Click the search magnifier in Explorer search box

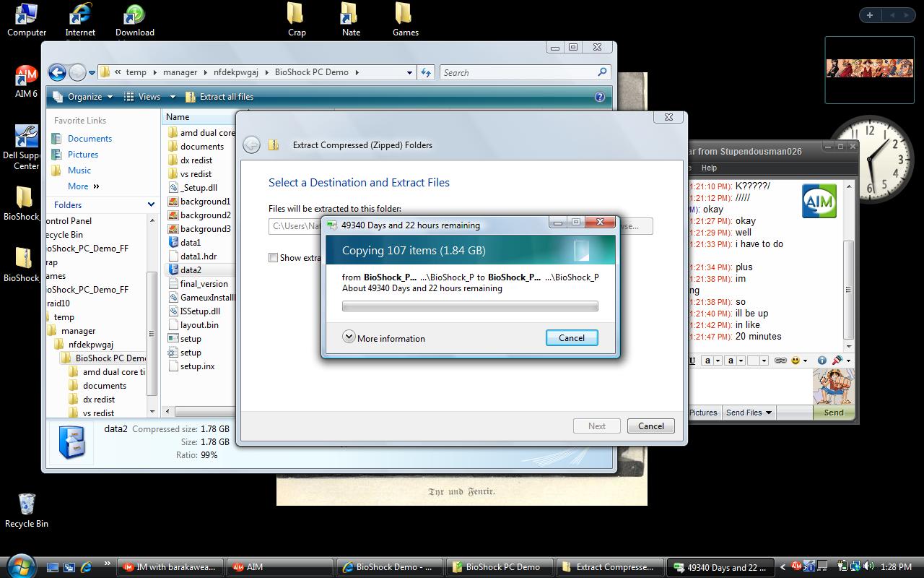(602, 72)
